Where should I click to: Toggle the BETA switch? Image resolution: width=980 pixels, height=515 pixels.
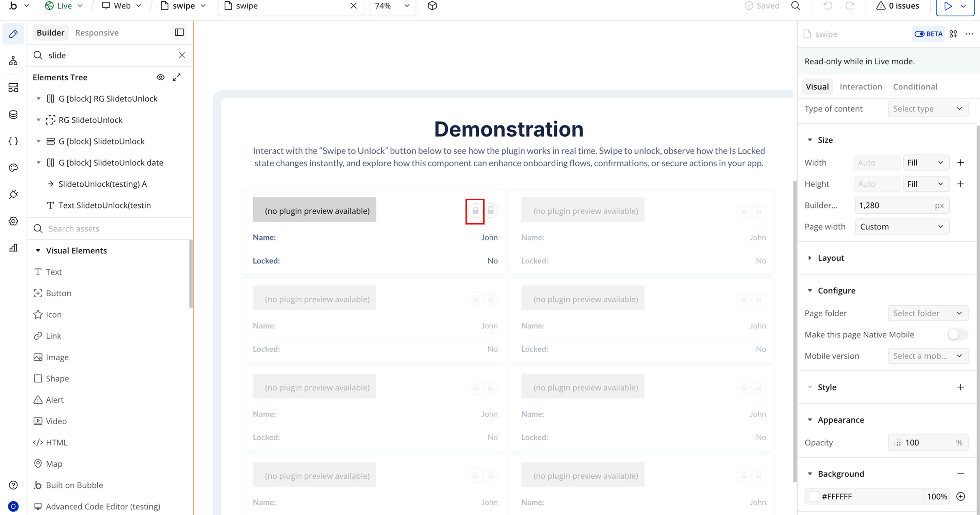(919, 34)
